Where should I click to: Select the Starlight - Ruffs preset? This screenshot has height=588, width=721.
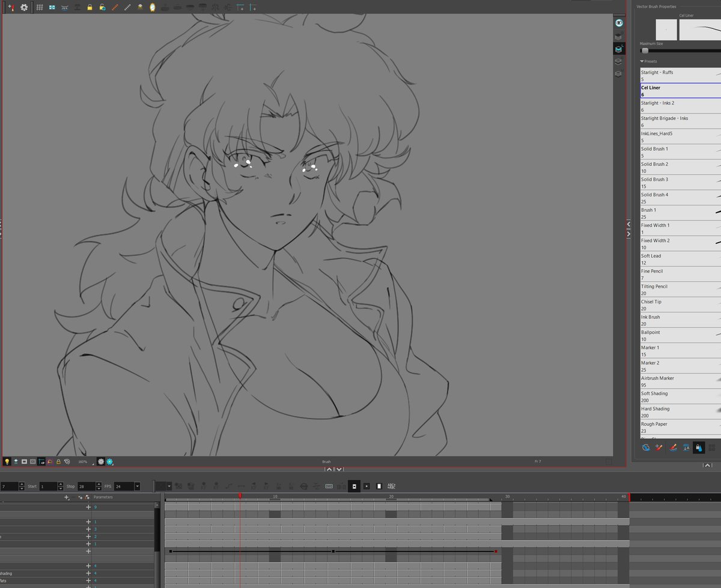point(680,75)
